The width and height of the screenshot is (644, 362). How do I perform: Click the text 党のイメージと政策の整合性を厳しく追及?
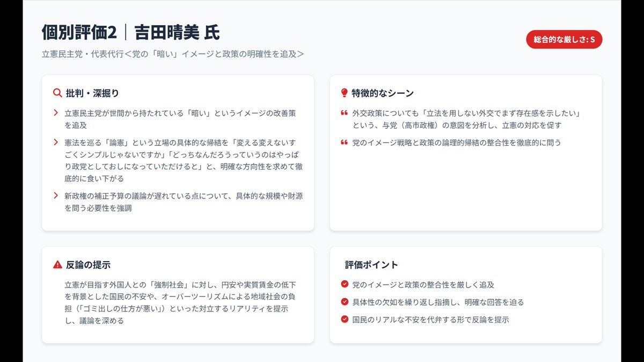click(423, 285)
